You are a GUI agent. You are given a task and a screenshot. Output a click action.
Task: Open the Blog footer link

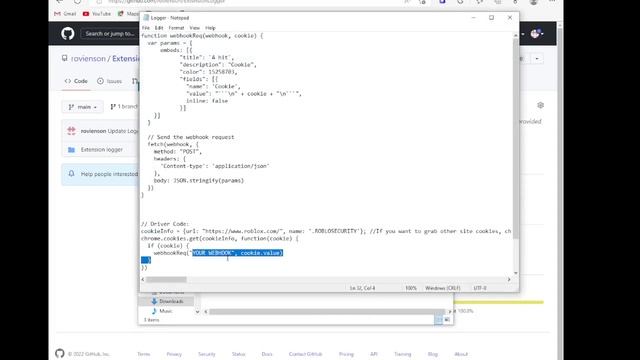pos(433,354)
